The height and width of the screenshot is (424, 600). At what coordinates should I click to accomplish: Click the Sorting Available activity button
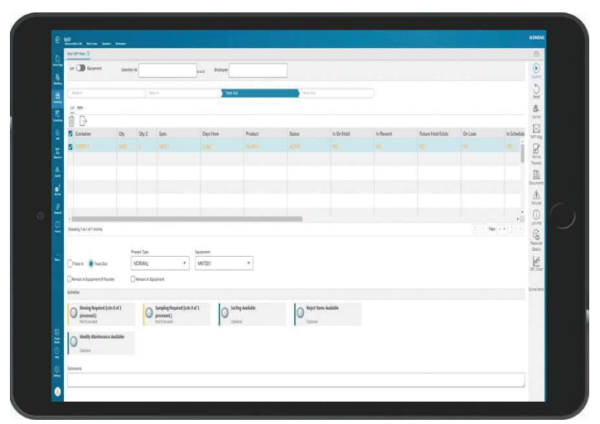coord(251,313)
